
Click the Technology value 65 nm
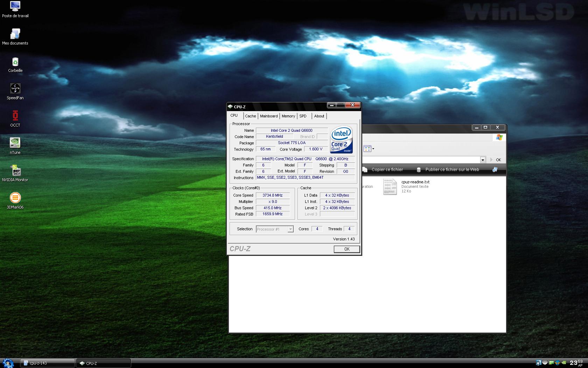[266, 149]
